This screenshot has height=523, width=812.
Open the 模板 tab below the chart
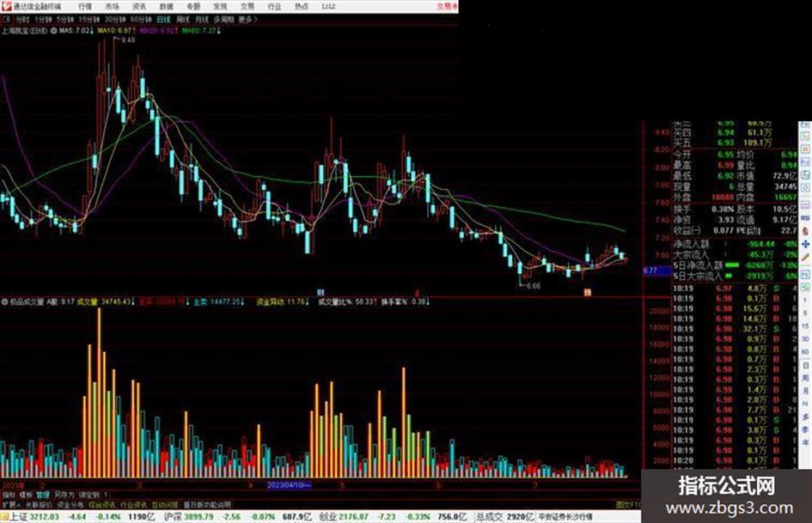point(26,495)
